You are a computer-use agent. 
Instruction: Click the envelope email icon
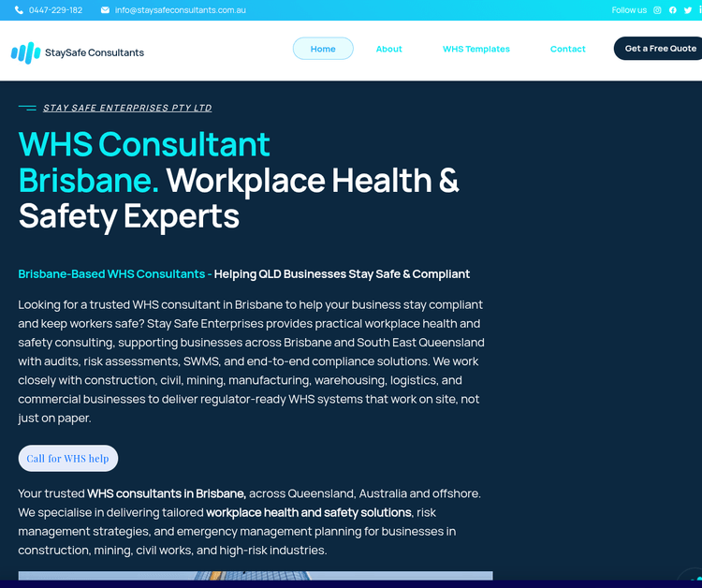pos(105,10)
